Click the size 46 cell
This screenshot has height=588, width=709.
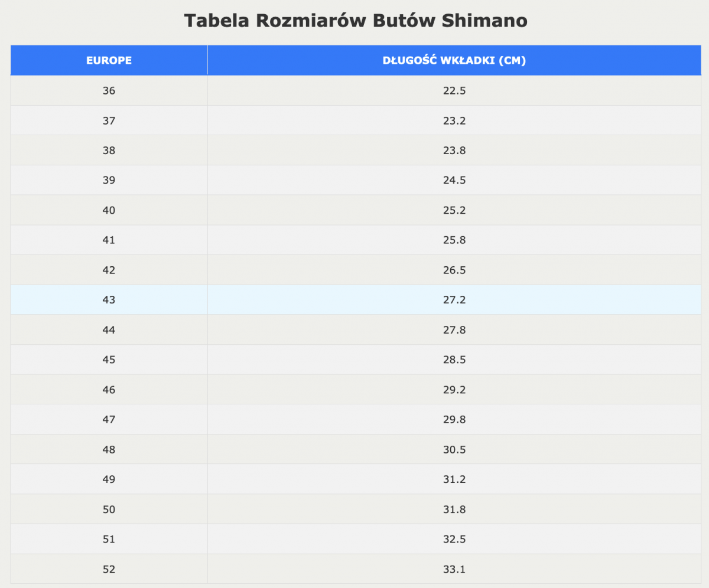point(109,390)
